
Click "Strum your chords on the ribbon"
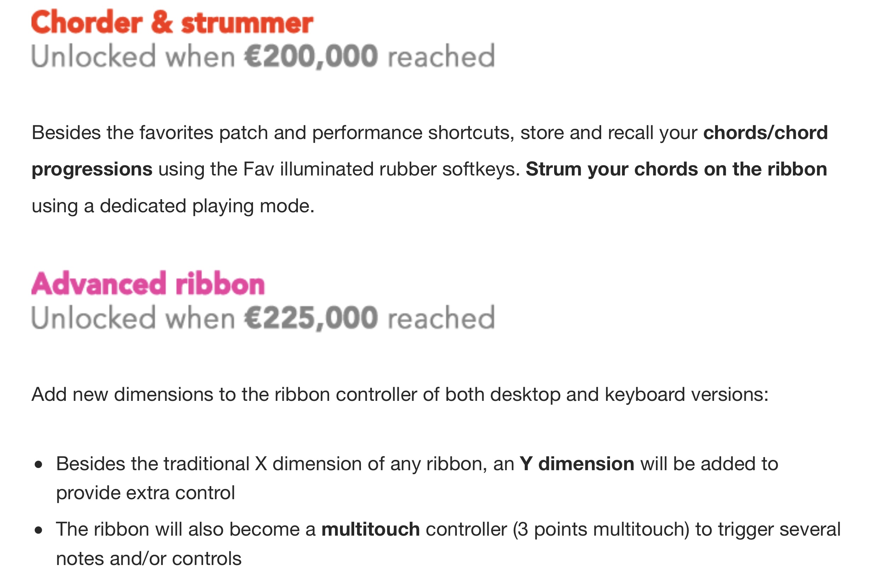pyautogui.click(x=677, y=169)
